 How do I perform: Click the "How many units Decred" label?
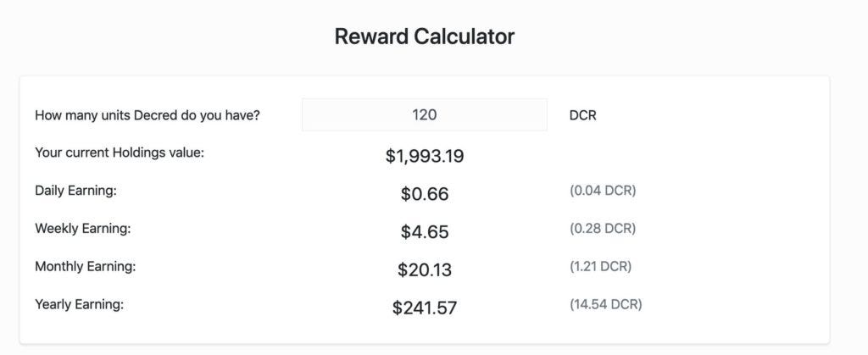pos(147,115)
